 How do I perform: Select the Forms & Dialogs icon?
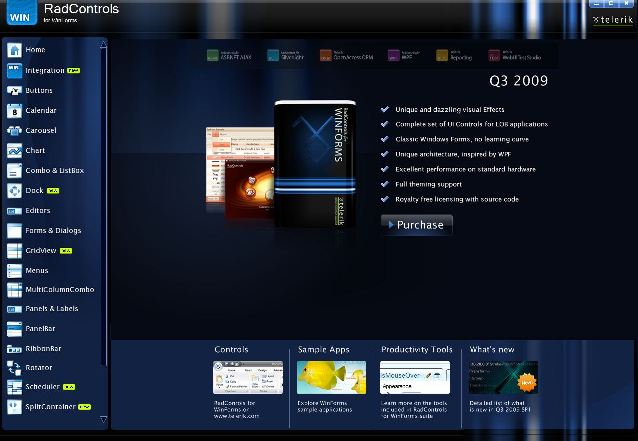coord(14,231)
